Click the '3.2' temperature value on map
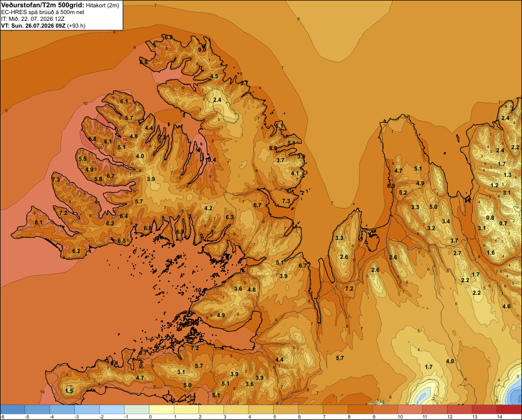522x420 pixels. click(431, 228)
